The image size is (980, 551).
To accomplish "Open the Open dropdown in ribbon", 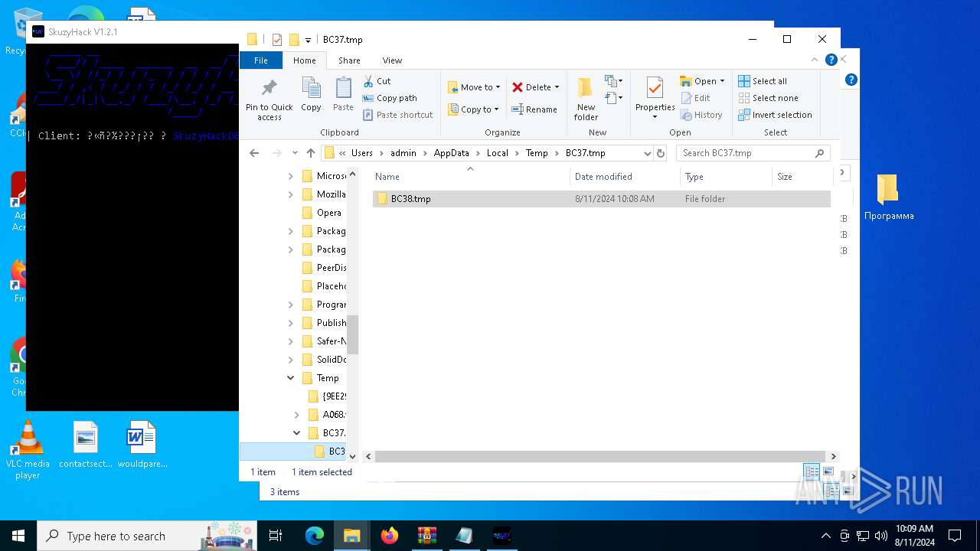I will click(702, 81).
